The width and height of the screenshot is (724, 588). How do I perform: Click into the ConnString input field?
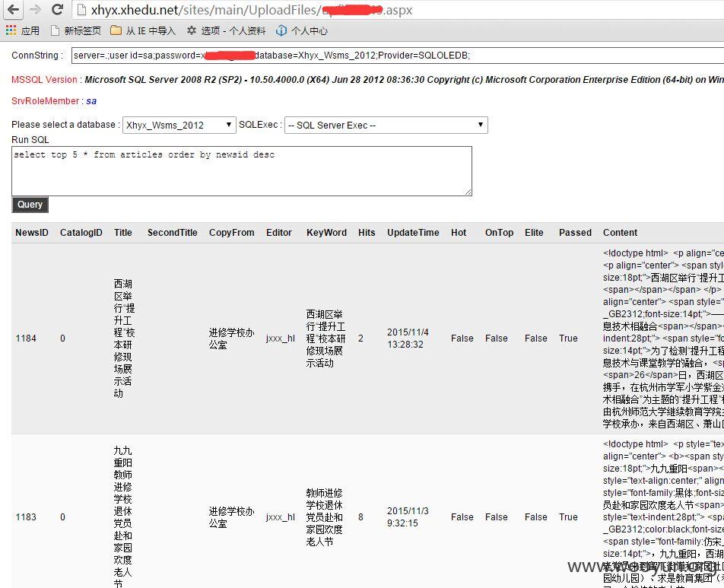coord(398,56)
